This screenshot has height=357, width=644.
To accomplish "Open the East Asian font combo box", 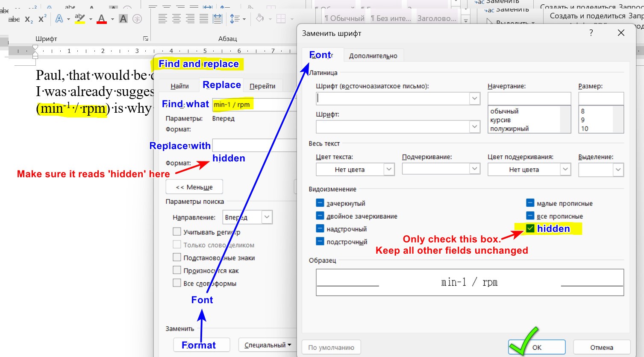I will (x=474, y=99).
